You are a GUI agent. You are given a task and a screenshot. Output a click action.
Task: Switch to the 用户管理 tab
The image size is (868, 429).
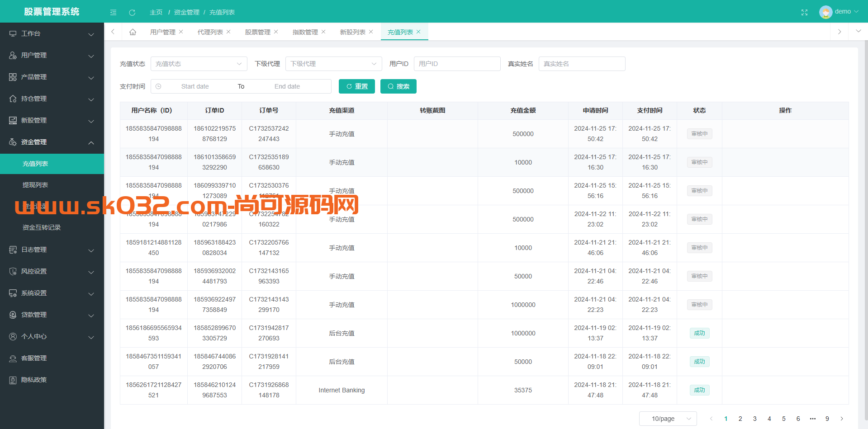coord(163,32)
